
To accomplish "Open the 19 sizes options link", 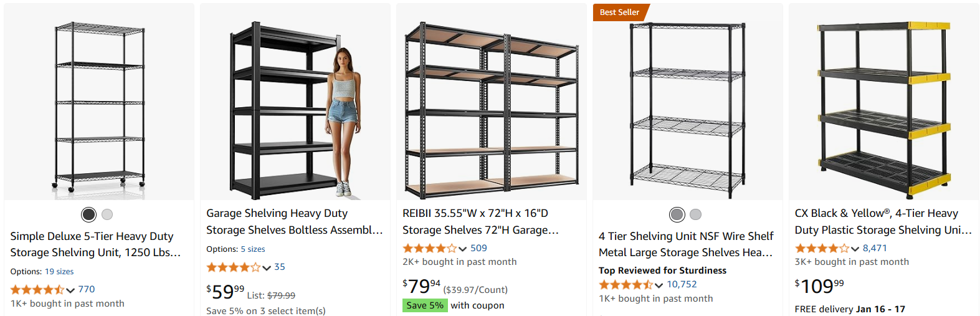I will [59, 272].
